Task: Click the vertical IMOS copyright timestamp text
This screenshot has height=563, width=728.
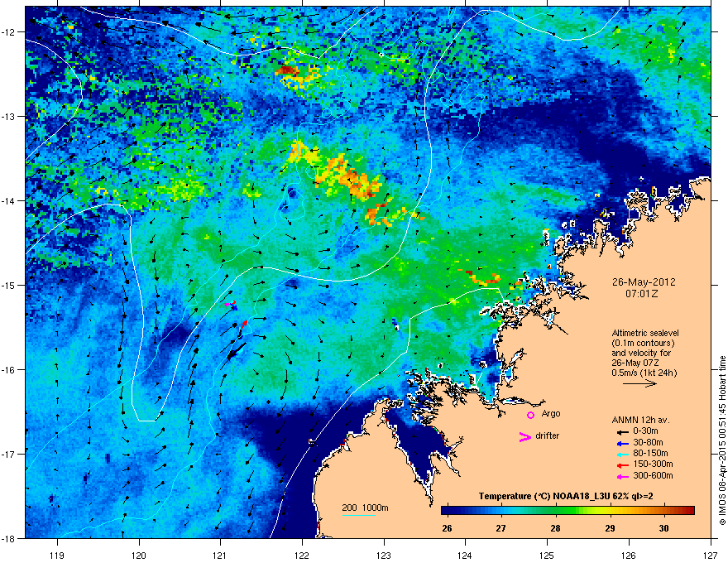Action: click(x=722, y=440)
